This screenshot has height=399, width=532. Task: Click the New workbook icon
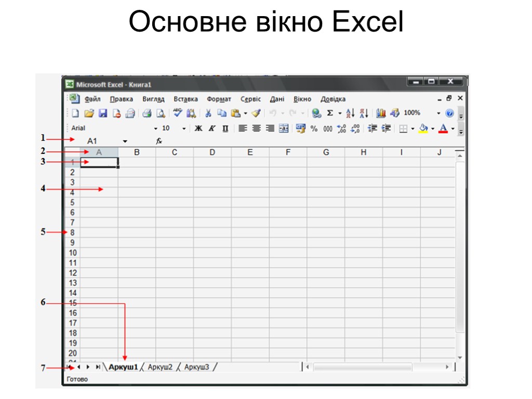tap(75, 113)
